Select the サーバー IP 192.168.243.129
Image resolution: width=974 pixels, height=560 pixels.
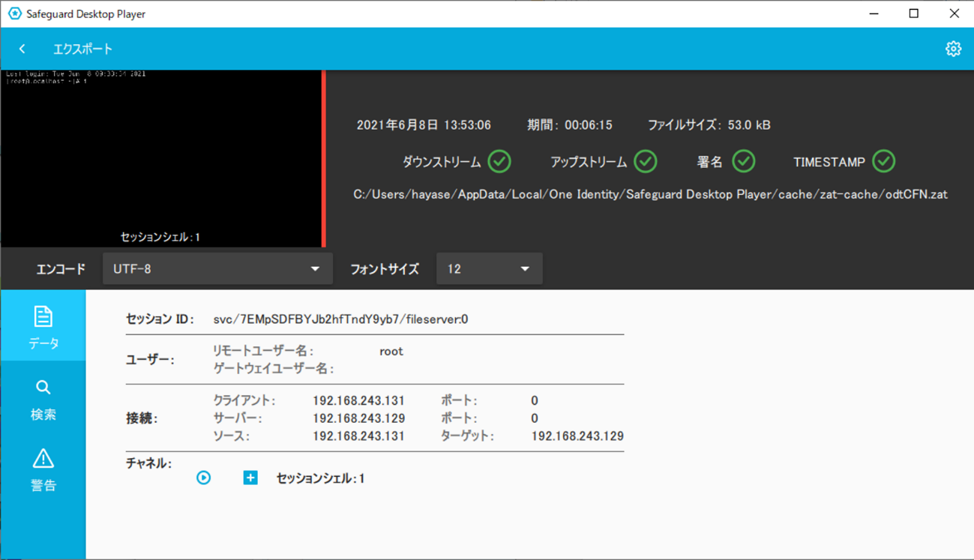pos(358,418)
